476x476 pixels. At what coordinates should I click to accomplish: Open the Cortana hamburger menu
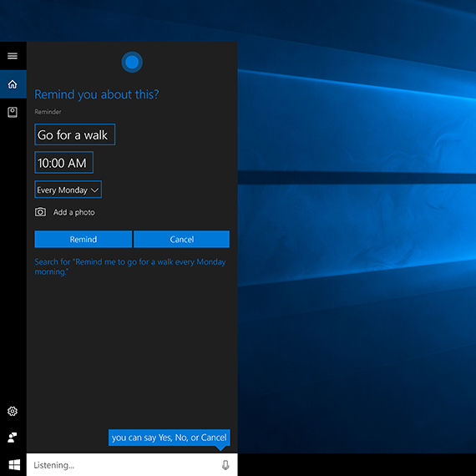[13, 56]
